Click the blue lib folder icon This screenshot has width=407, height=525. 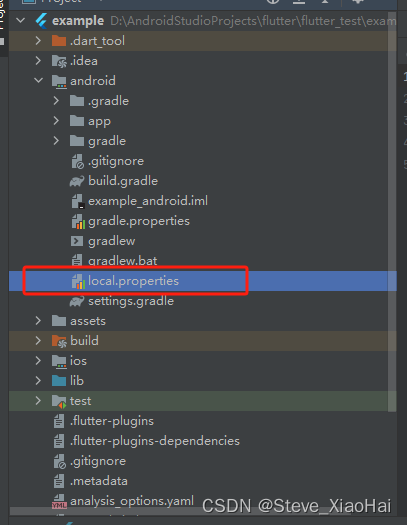(x=59, y=381)
